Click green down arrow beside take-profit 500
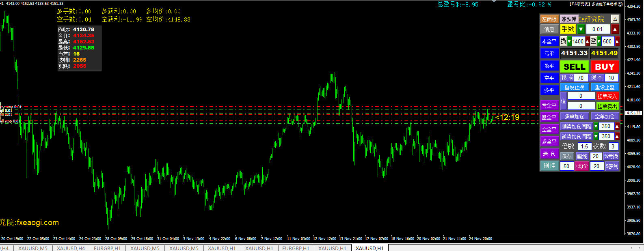 pos(599,41)
